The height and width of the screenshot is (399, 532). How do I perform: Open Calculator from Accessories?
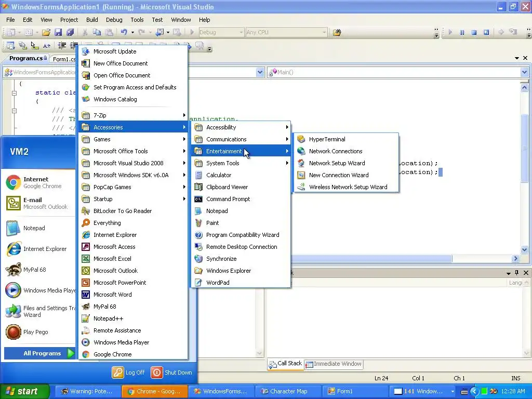pyautogui.click(x=241, y=175)
